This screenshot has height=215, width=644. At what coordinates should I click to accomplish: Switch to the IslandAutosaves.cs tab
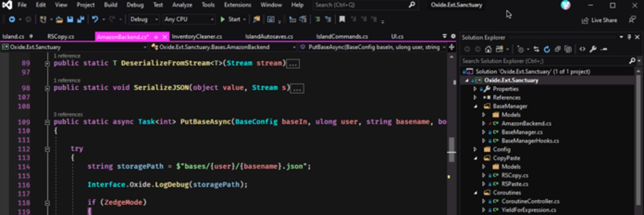pyautogui.click(x=269, y=37)
